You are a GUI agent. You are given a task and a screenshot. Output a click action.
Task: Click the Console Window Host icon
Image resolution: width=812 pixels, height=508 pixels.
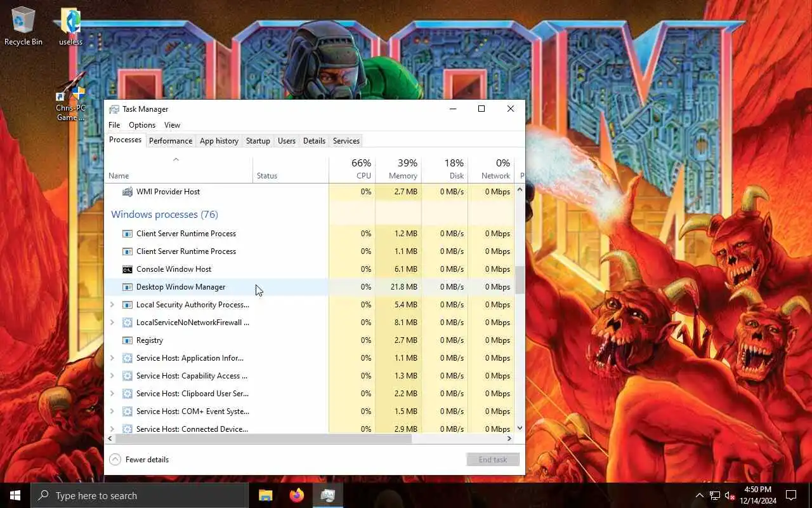click(127, 269)
